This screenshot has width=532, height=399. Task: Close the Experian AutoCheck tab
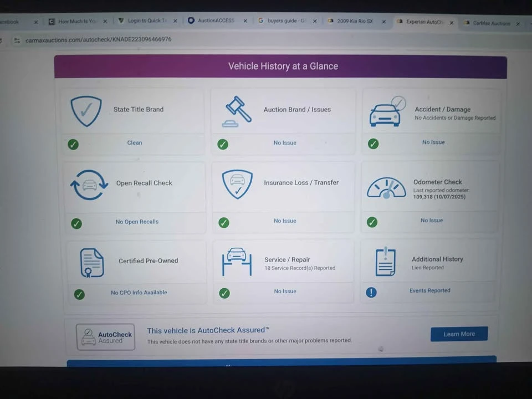tap(452, 23)
